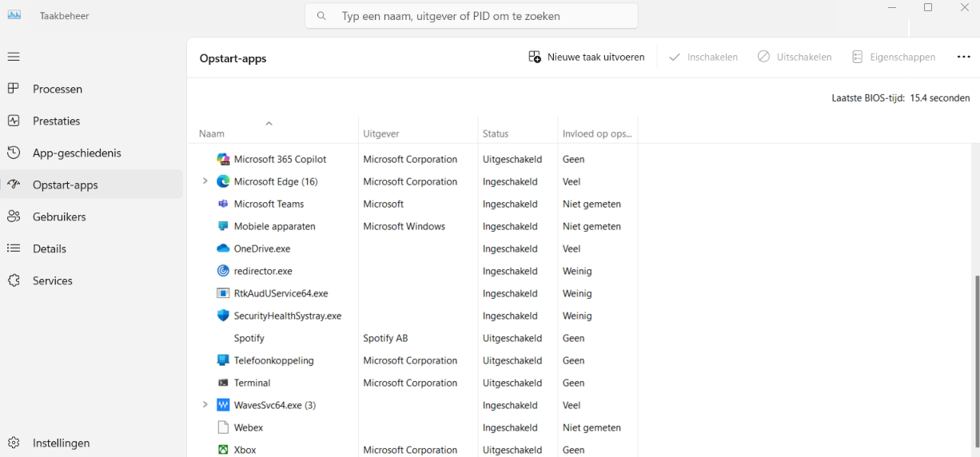The width and height of the screenshot is (980, 457).
Task: Click the Microsoft 365 Copilot icon
Action: click(223, 159)
